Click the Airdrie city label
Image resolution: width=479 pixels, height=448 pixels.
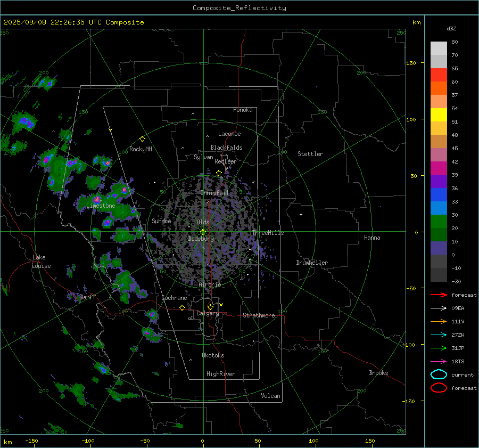[x=210, y=284]
